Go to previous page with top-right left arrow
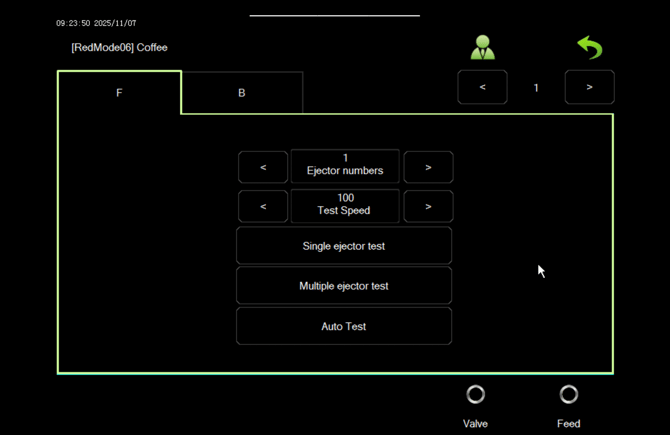Viewport: 670px width, 435px height. click(x=482, y=88)
